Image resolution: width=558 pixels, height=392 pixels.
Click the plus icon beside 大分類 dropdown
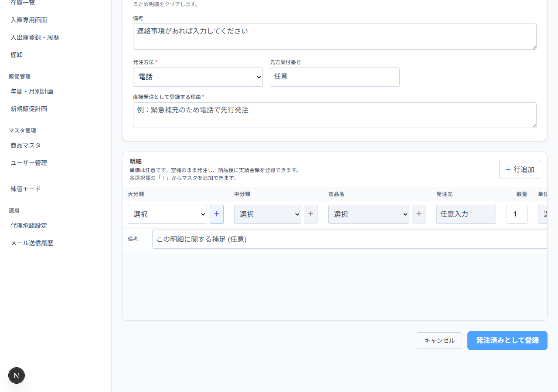pyautogui.click(x=217, y=214)
